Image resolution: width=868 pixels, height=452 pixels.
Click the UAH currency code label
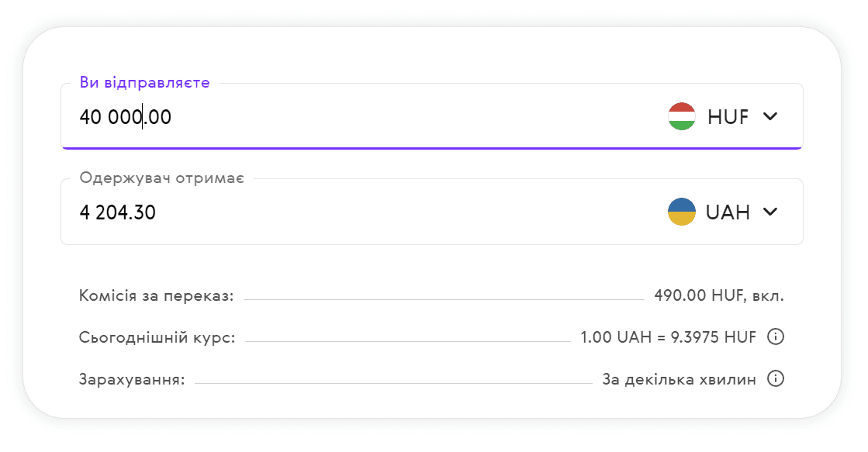coord(728,212)
